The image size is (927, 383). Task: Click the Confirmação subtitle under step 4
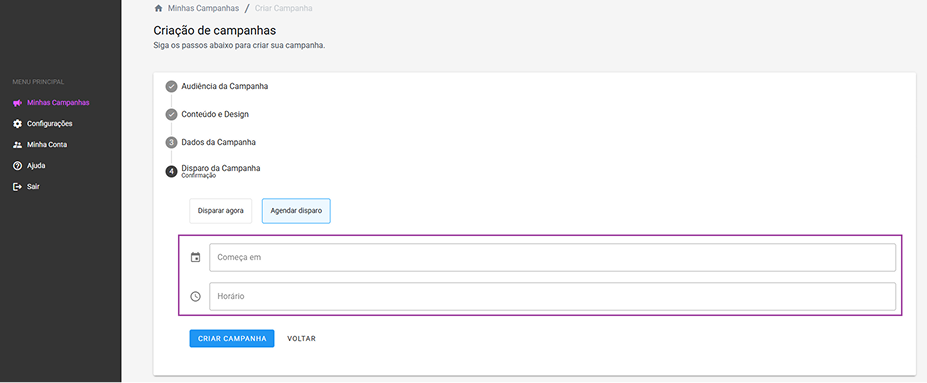point(199,176)
